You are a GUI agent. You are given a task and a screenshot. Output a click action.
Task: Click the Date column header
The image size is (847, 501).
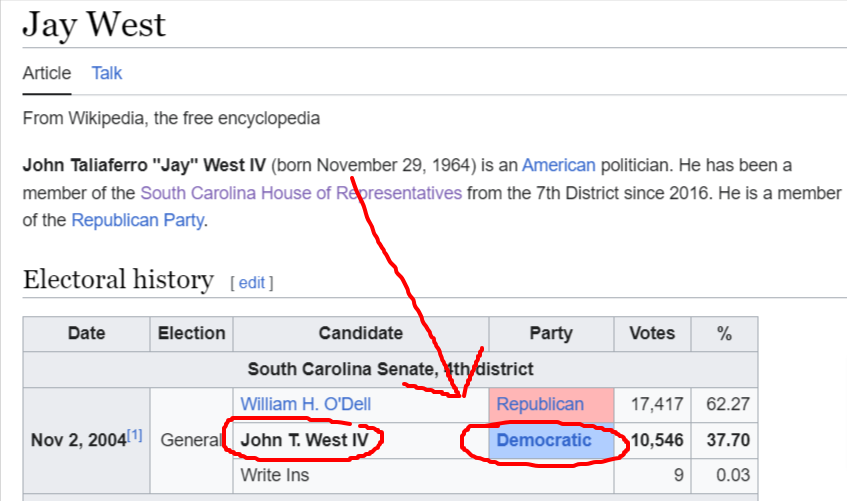(86, 333)
